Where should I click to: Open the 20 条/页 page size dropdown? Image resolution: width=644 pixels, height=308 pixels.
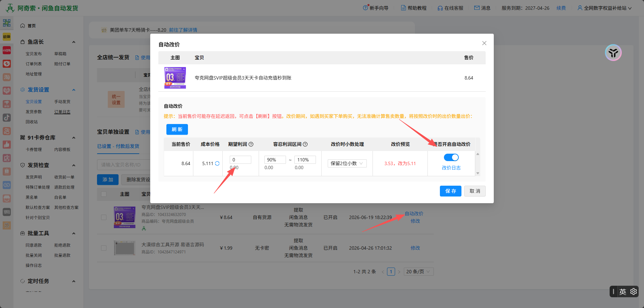tap(419, 272)
